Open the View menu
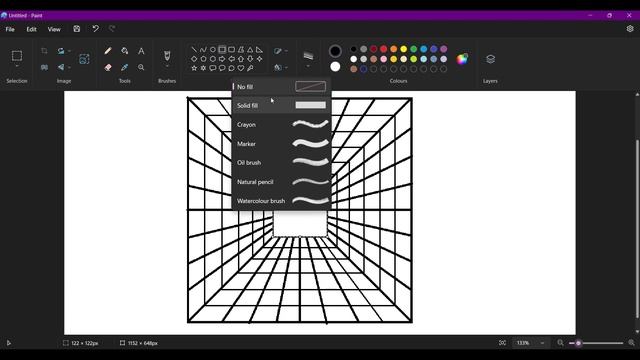640x360 pixels. click(54, 29)
